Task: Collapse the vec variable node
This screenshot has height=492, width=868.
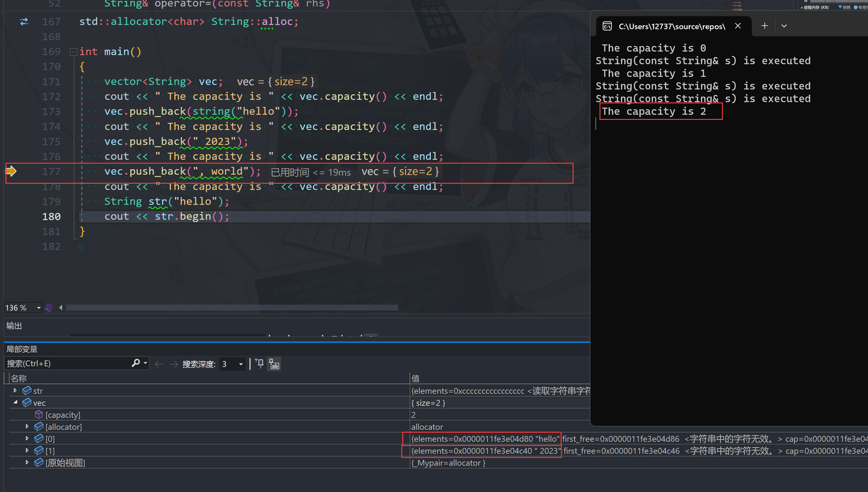Action: point(15,403)
